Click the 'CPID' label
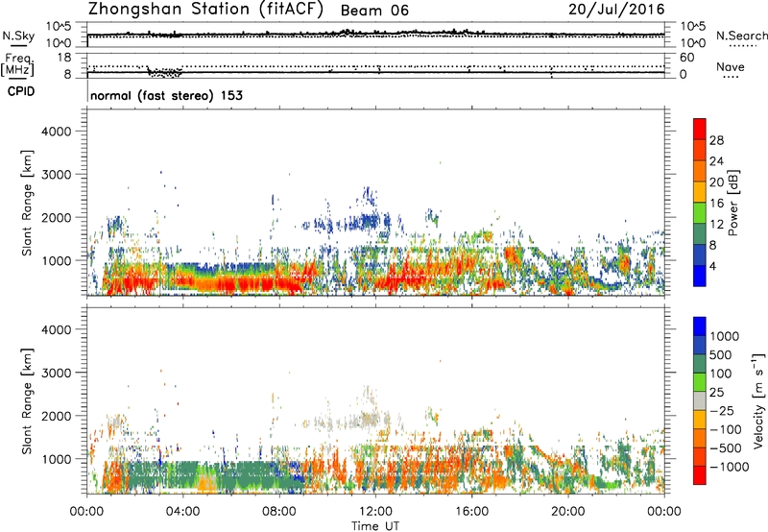This screenshot has height=532, width=768. click(x=21, y=91)
